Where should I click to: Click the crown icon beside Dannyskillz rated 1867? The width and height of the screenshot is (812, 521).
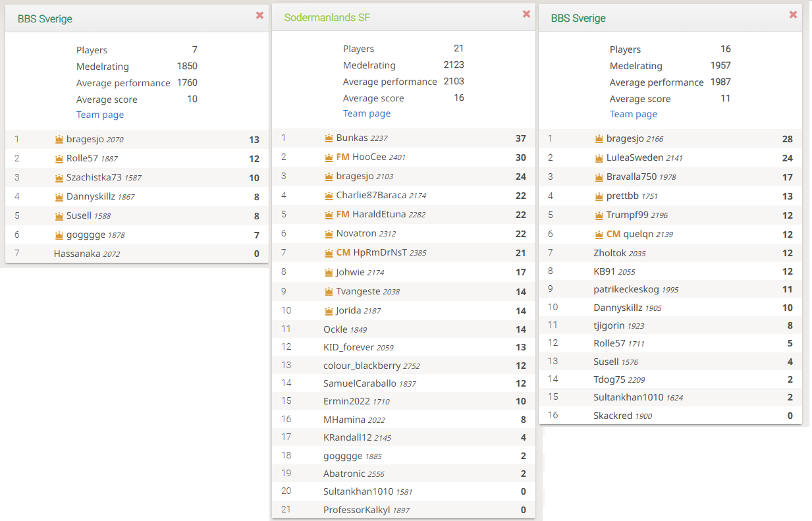tap(59, 196)
